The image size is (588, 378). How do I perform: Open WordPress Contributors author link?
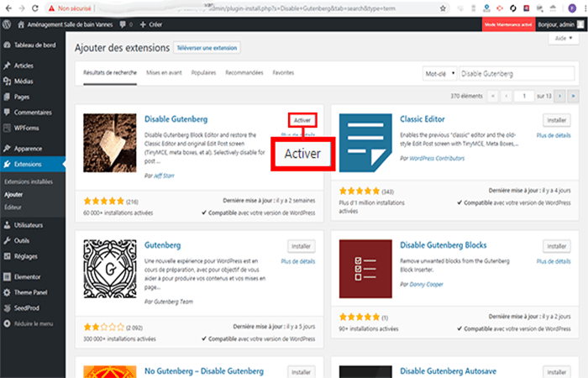pos(437,158)
